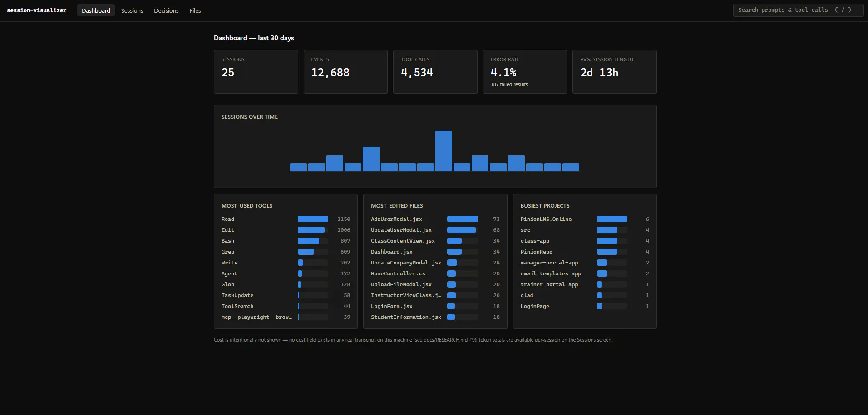Select the TaskUpdate tool row

tap(286, 295)
